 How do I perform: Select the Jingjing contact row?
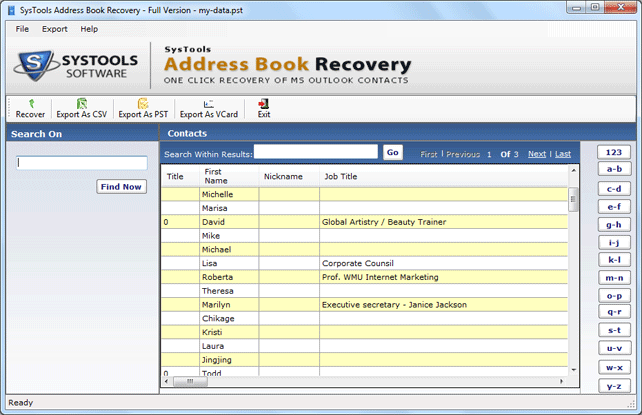pos(364,360)
